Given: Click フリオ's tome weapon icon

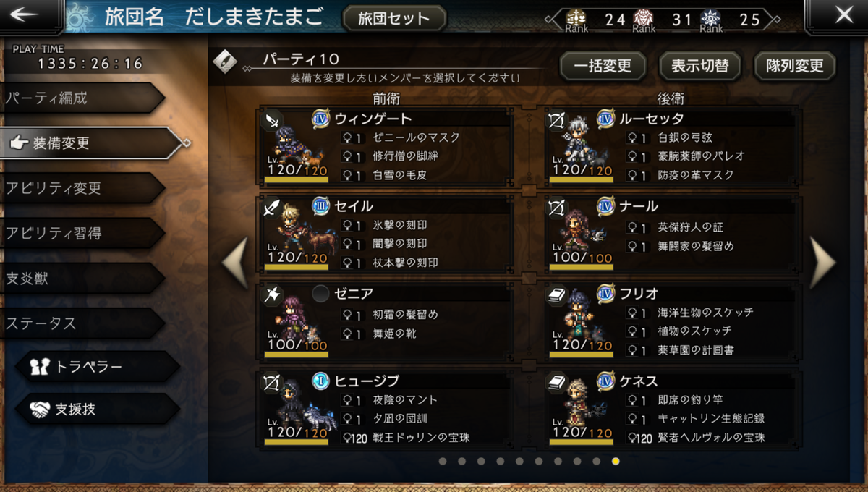Looking at the screenshot, I should click(x=557, y=294).
